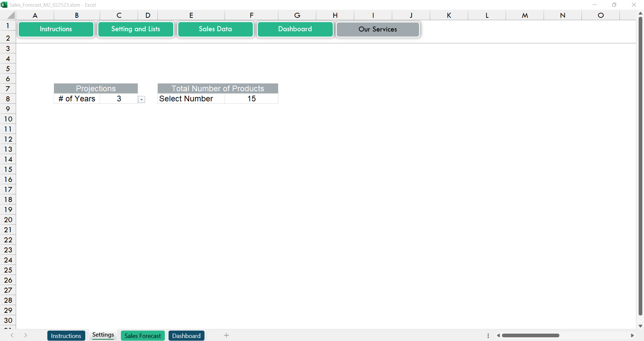Click the gray Our Services button
The image size is (644, 341).
click(x=377, y=30)
